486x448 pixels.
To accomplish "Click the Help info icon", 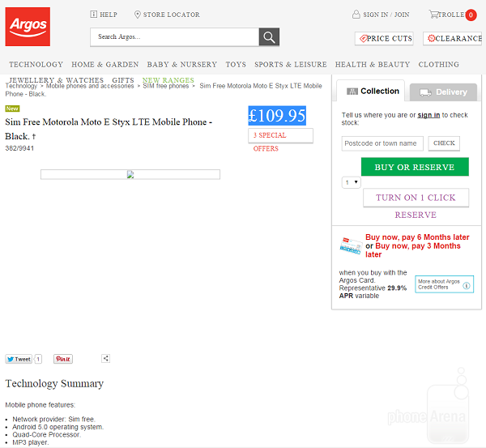I will point(94,15).
